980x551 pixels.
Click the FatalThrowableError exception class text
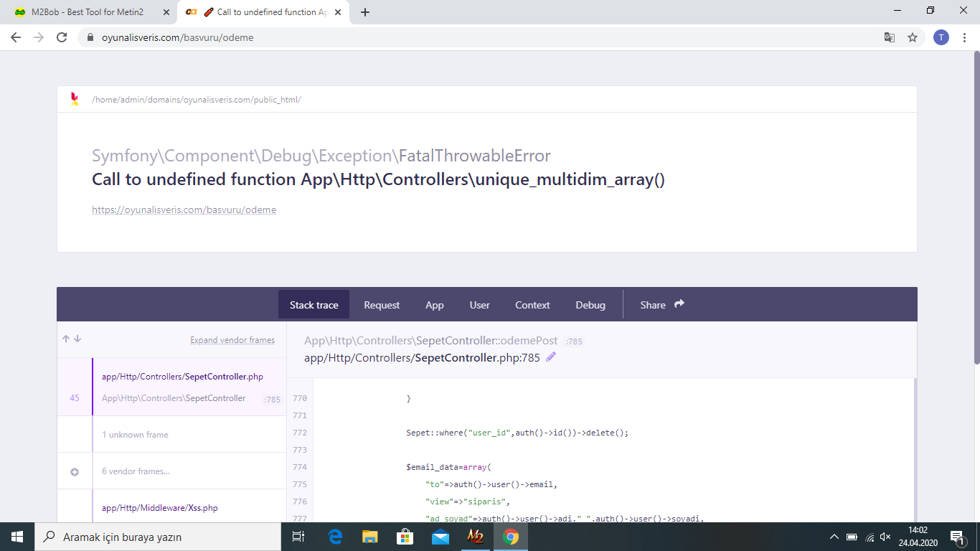pyautogui.click(x=475, y=156)
